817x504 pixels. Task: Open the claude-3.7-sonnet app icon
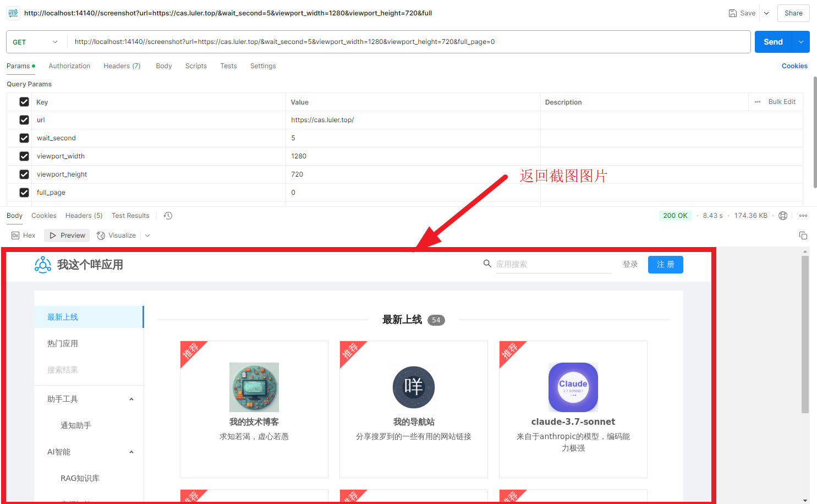(x=573, y=387)
